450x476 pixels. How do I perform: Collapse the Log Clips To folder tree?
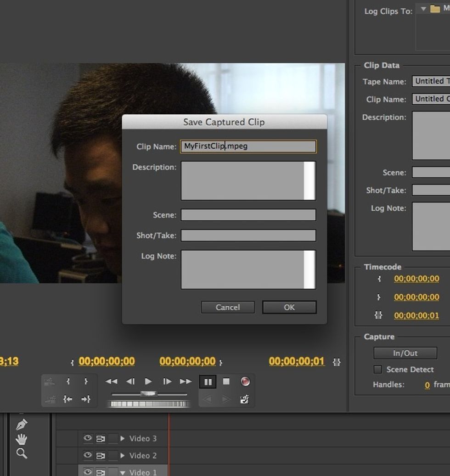[x=423, y=9]
